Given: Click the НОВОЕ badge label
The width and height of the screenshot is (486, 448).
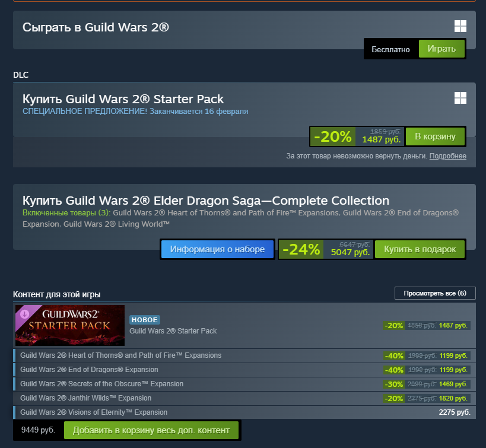Looking at the screenshot, I should [x=144, y=320].
